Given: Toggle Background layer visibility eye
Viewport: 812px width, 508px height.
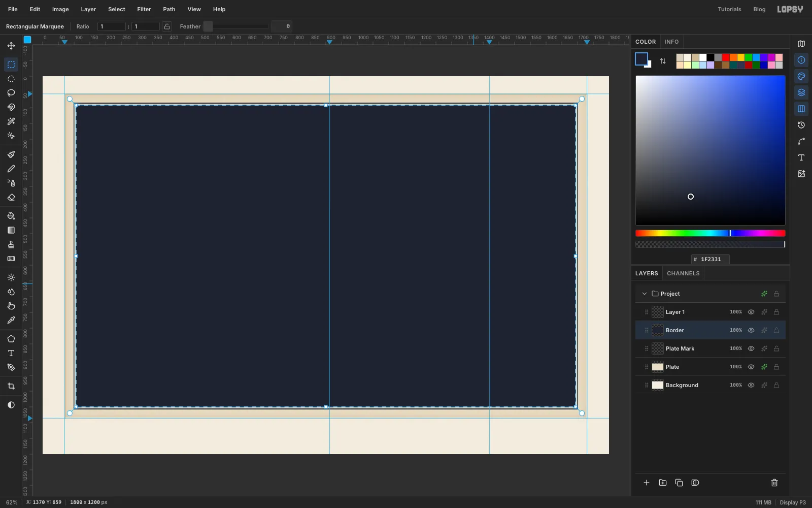Looking at the screenshot, I should click(751, 385).
